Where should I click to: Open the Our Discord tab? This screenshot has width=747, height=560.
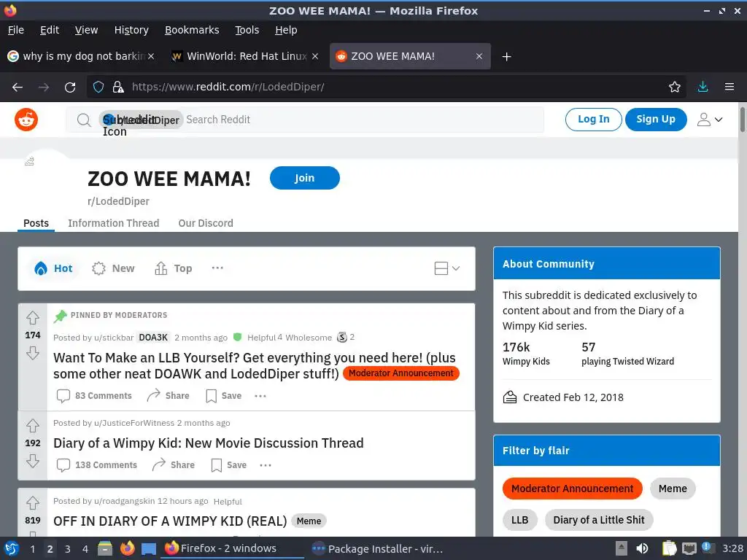[206, 223]
